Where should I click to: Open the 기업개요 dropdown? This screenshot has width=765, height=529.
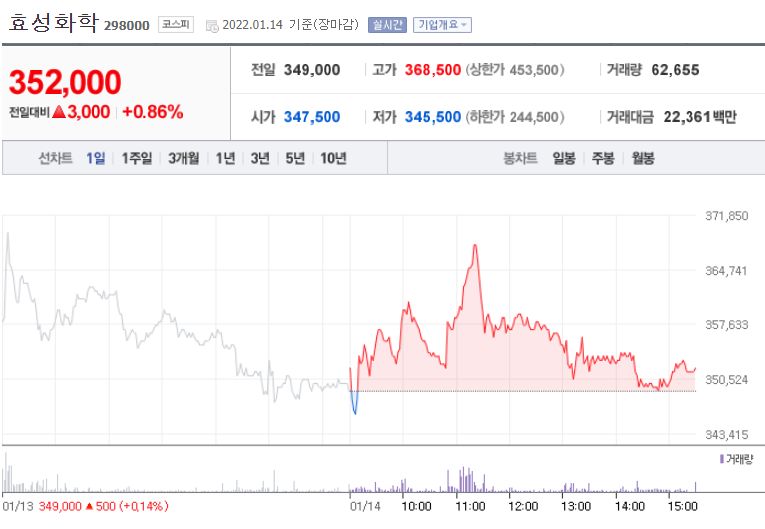[442, 25]
